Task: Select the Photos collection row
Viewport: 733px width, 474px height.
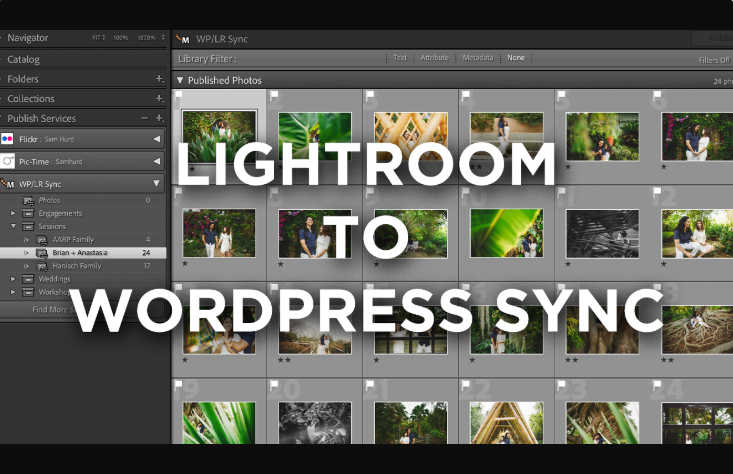Action: pyautogui.click(x=83, y=201)
